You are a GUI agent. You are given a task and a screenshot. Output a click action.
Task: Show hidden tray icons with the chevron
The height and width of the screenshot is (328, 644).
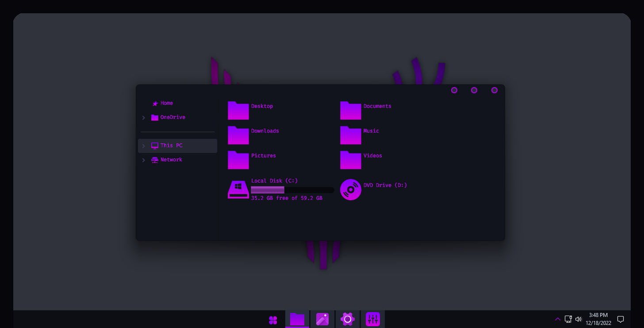coord(557,319)
